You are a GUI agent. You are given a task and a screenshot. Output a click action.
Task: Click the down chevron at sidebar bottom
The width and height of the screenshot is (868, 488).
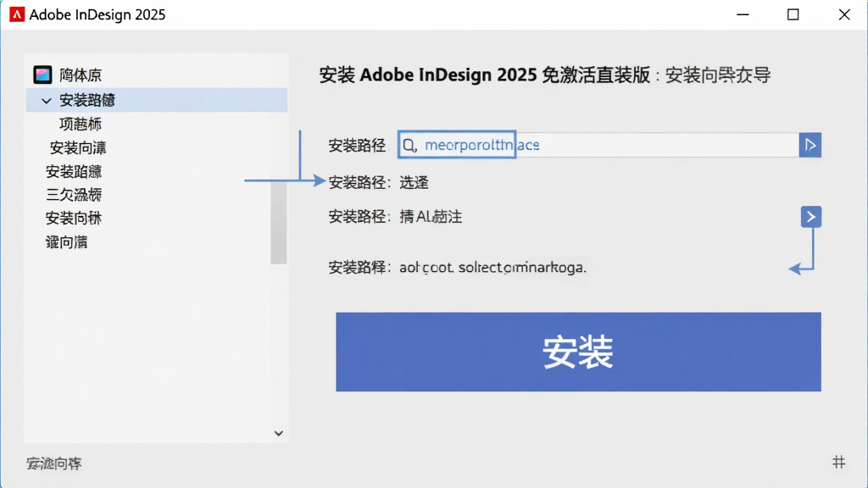(x=278, y=433)
